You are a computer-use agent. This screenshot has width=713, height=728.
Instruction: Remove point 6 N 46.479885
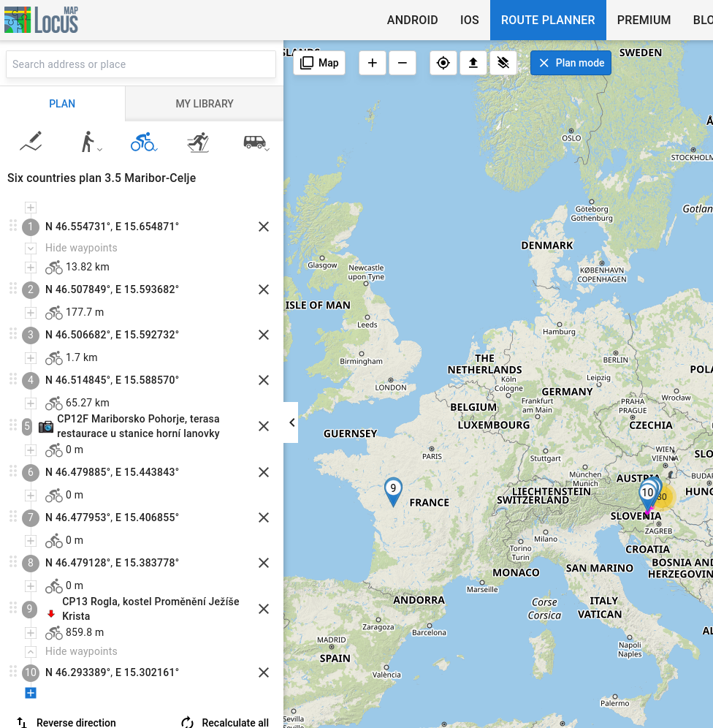(264, 472)
